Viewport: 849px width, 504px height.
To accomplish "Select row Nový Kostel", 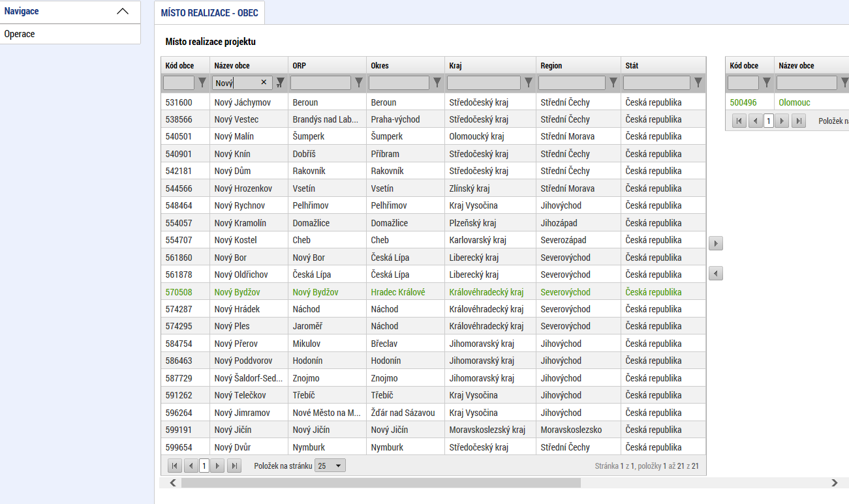I will (433, 240).
